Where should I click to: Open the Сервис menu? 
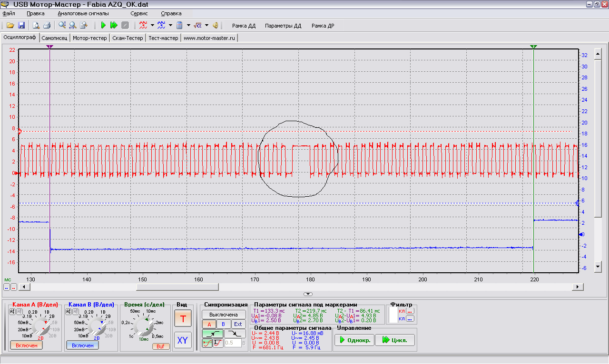tap(139, 14)
